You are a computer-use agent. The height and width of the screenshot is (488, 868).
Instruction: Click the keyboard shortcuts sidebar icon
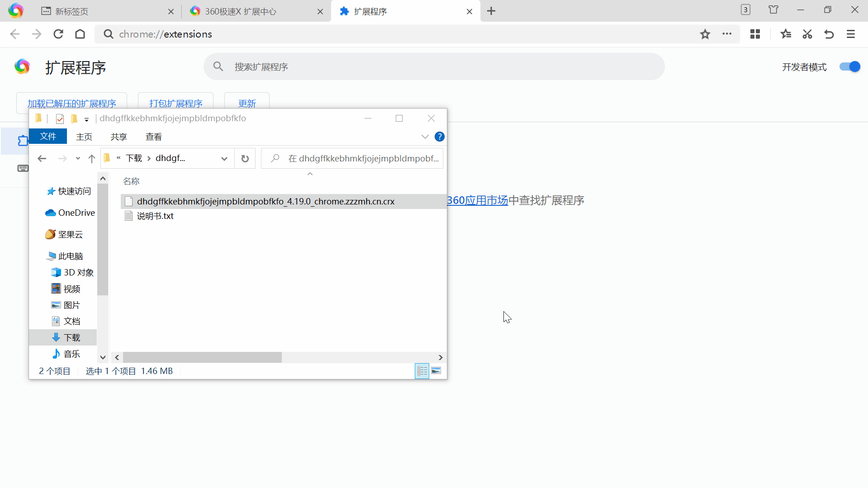pos(23,168)
